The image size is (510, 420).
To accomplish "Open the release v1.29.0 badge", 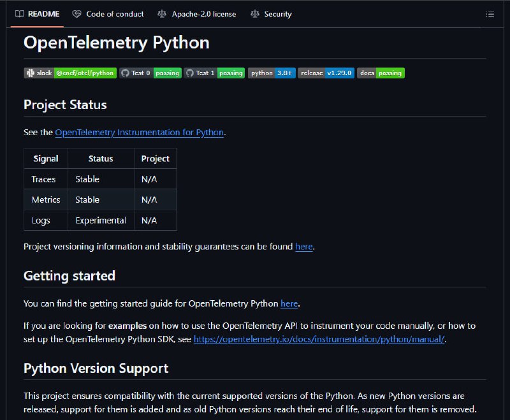I will click(326, 73).
